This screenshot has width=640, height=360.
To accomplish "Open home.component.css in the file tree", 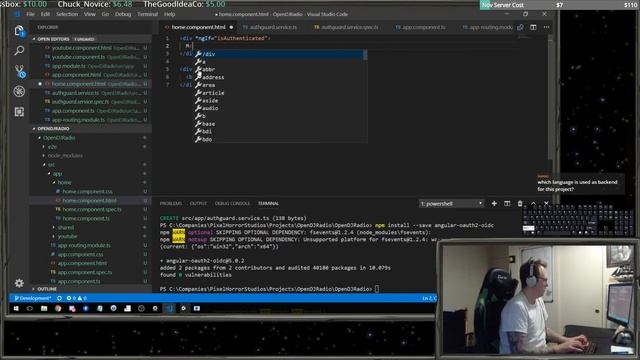I will [87, 191].
